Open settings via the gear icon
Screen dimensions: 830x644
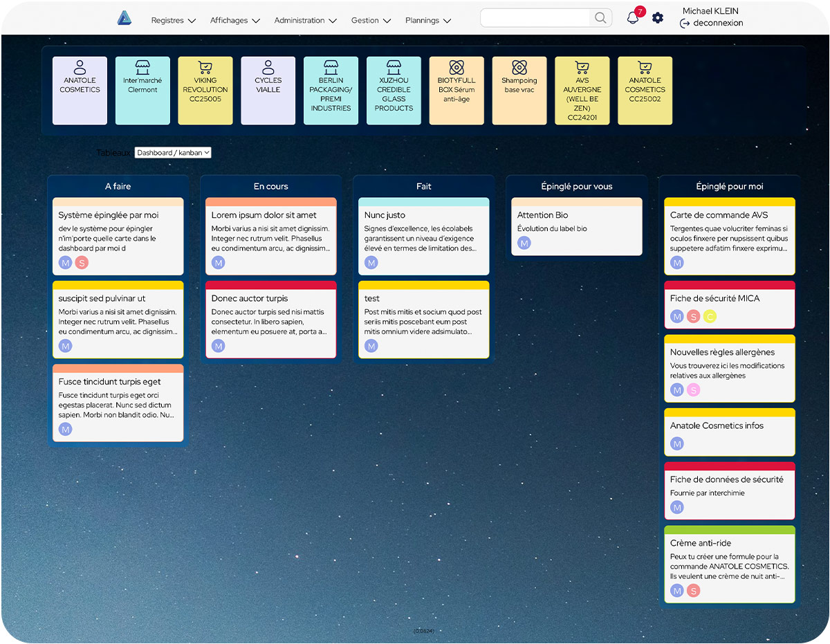coord(658,18)
